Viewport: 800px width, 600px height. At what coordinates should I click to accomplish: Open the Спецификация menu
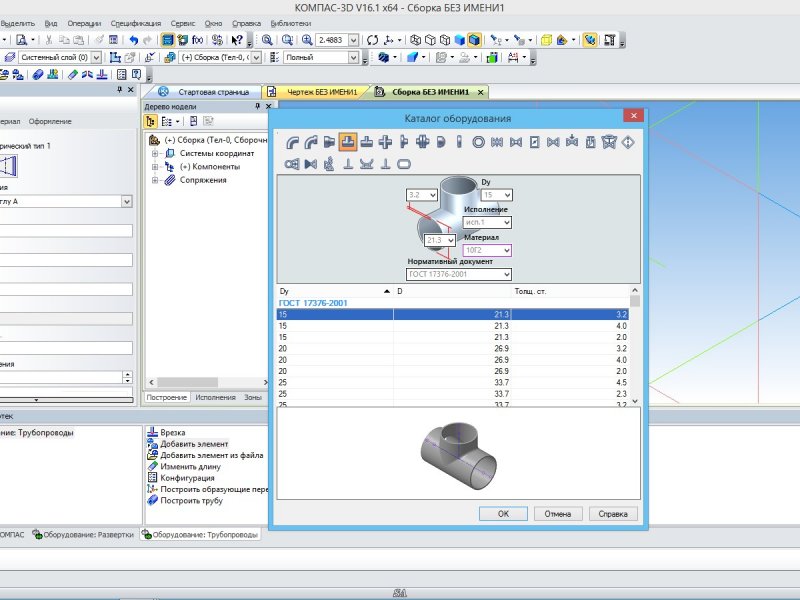(x=136, y=23)
